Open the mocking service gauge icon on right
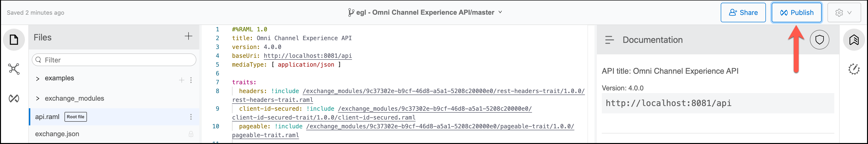The width and height of the screenshot is (868, 144). point(854,69)
